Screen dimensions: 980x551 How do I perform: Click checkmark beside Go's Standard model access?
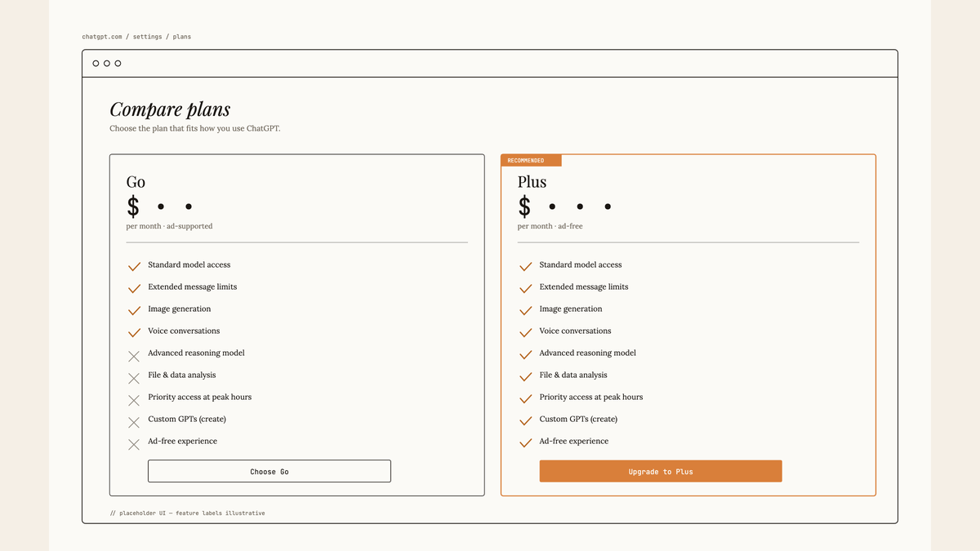point(134,266)
